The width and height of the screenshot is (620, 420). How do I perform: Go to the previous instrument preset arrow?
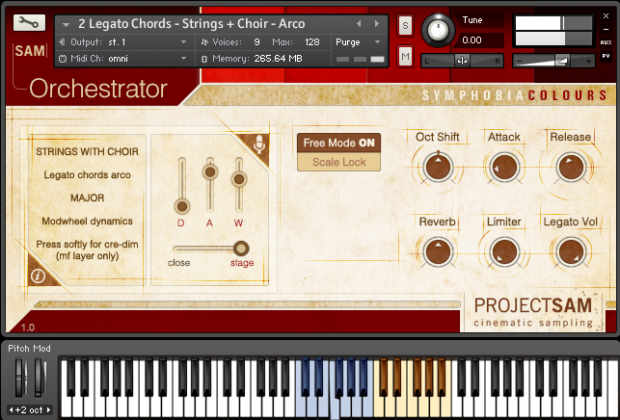click(359, 24)
